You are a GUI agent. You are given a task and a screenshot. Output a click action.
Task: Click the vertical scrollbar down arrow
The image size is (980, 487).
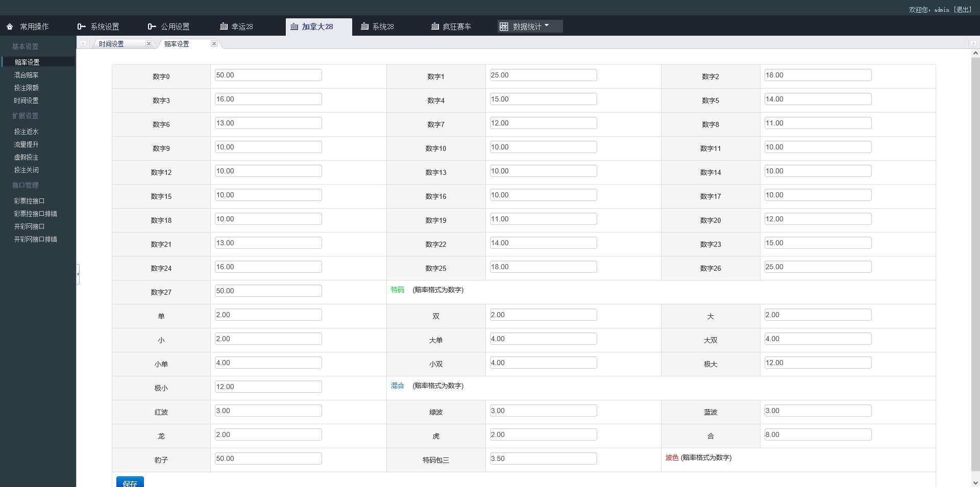[x=975, y=482]
